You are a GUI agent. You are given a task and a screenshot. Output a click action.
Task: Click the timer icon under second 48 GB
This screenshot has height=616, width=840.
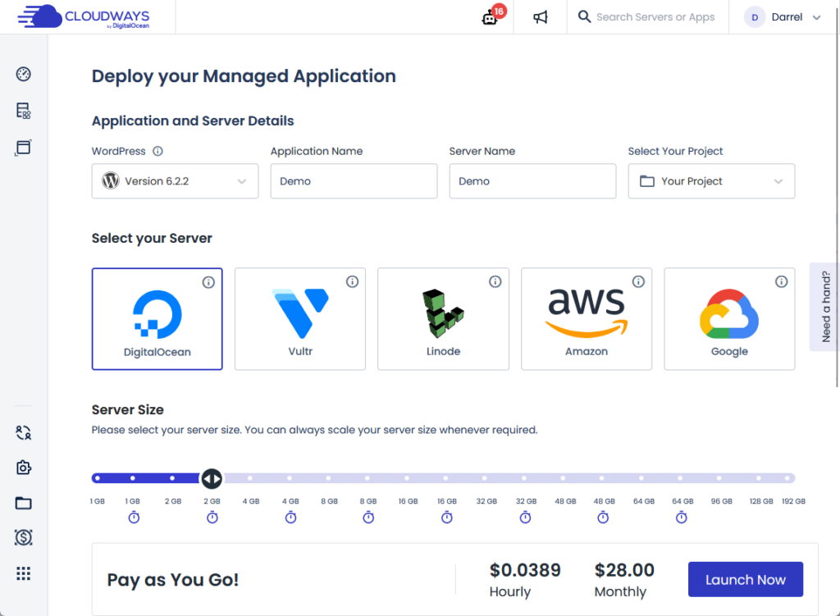pos(603,518)
